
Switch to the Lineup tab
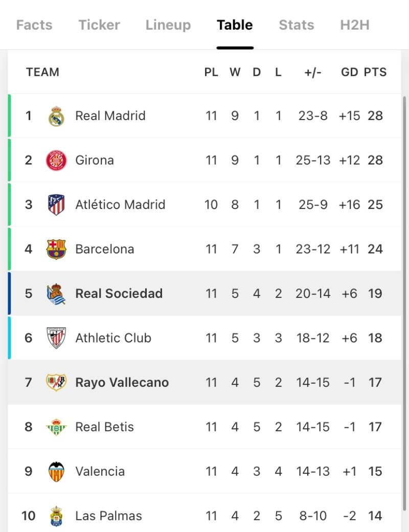(168, 25)
